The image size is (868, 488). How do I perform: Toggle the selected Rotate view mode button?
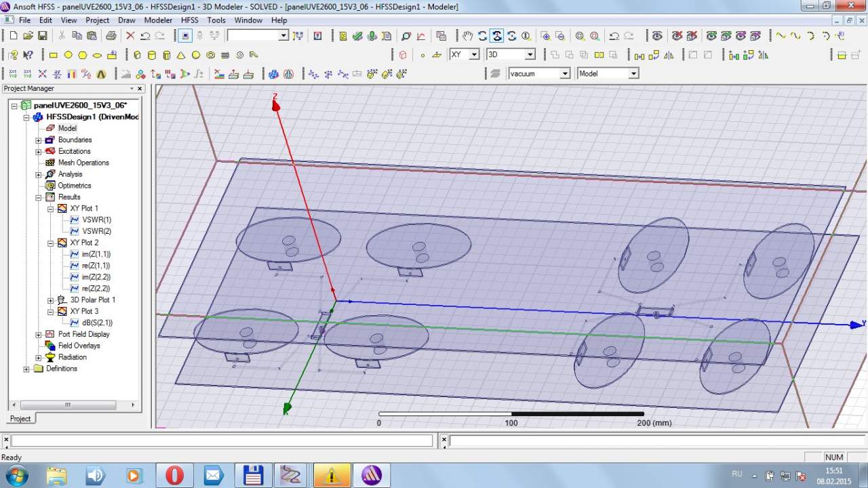pyautogui.click(x=497, y=36)
